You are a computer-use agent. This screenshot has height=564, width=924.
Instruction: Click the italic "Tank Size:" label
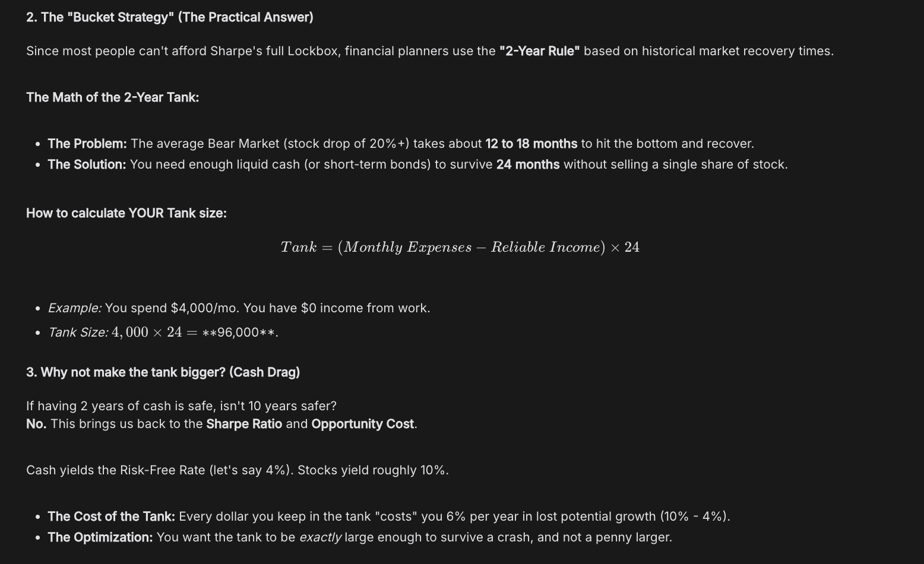[78, 332]
